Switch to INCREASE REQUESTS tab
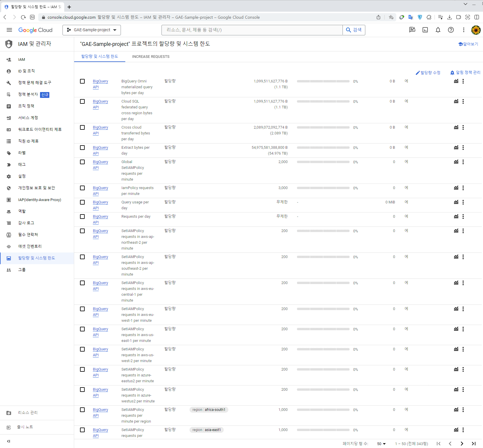483x448 pixels. coord(151,57)
